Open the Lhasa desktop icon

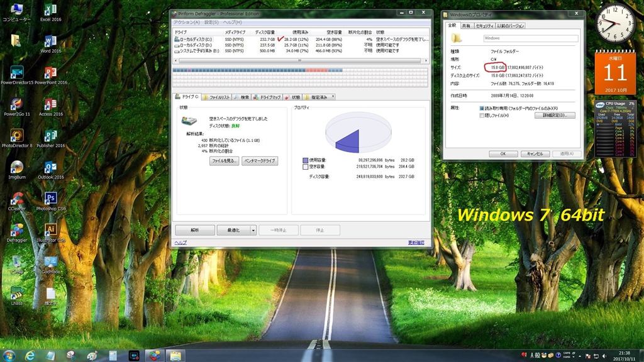pos(17,297)
